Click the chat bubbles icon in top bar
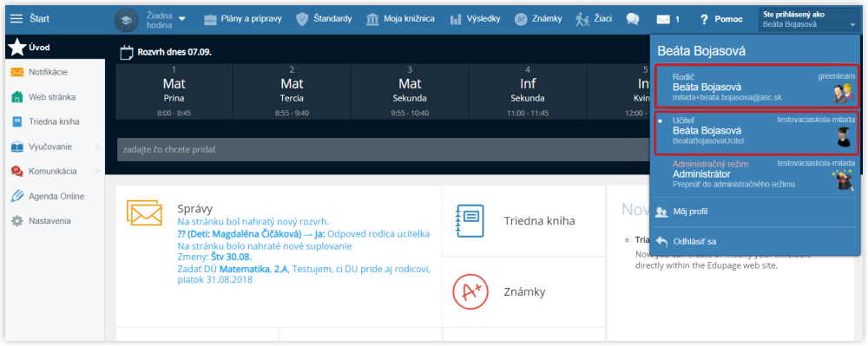This screenshot has height=346, width=868. [x=633, y=19]
